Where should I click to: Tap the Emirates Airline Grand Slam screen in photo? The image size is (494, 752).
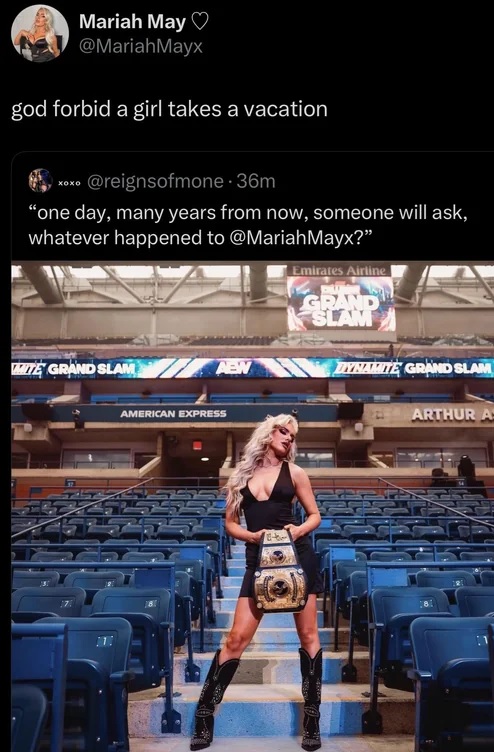[x=341, y=298]
